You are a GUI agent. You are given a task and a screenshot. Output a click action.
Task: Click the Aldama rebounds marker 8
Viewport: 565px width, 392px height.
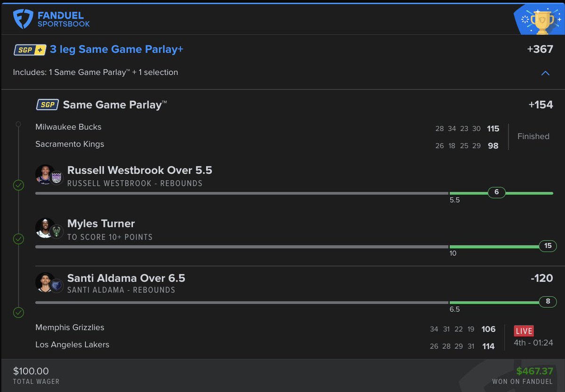point(548,302)
